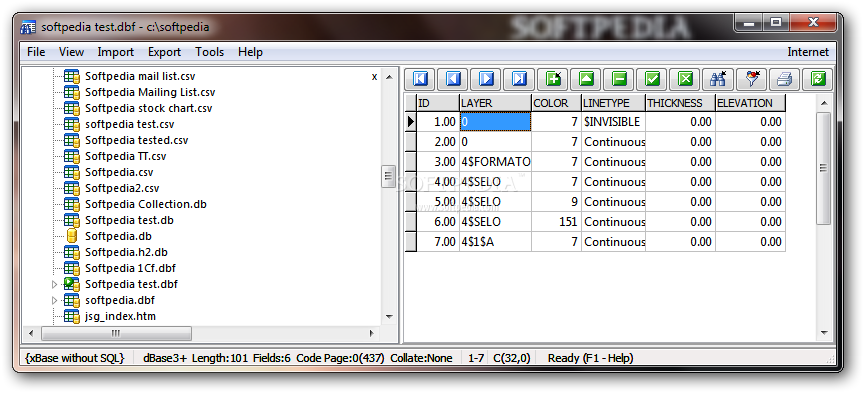The height and width of the screenshot is (393, 864).
Task: Click icon of jsg_index.htm
Action: tap(72, 316)
